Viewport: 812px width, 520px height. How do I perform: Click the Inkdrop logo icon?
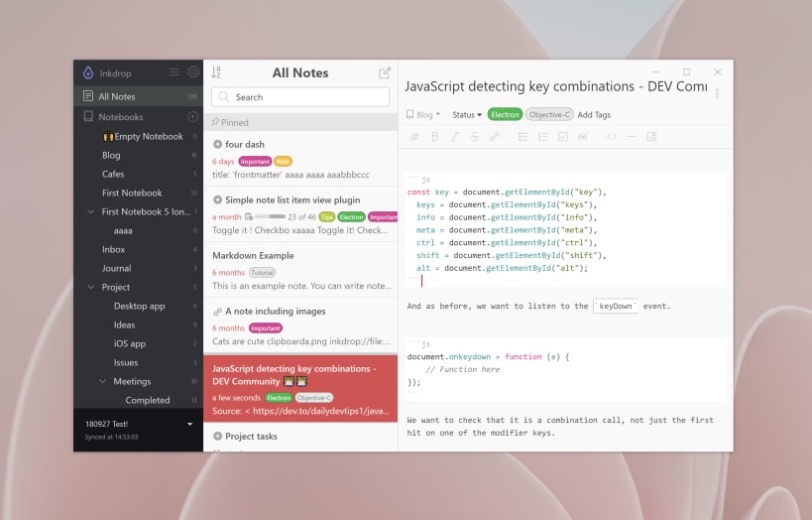click(x=88, y=73)
